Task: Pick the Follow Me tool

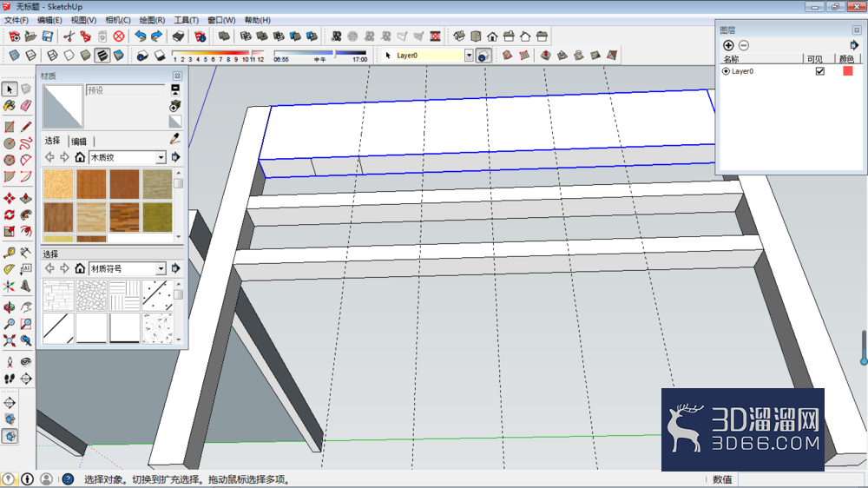Action: point(26,215)
